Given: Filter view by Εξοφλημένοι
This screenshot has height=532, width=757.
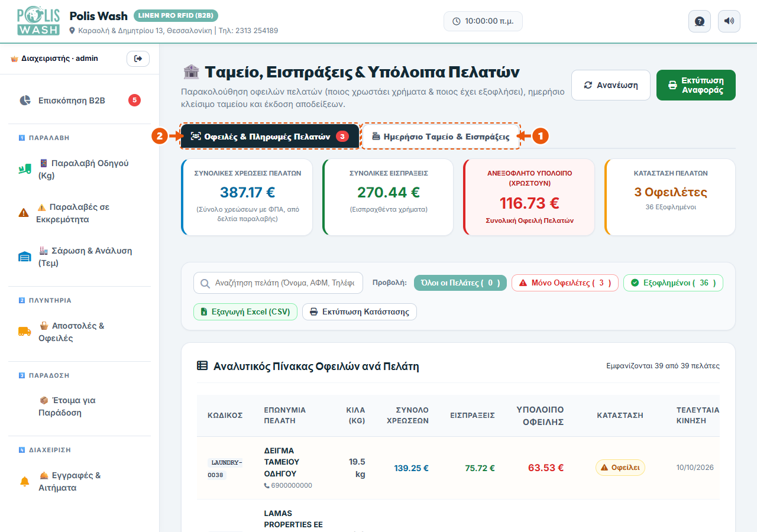Looking at the screenshot, I should pyautogui.click(x=673, y=283).
